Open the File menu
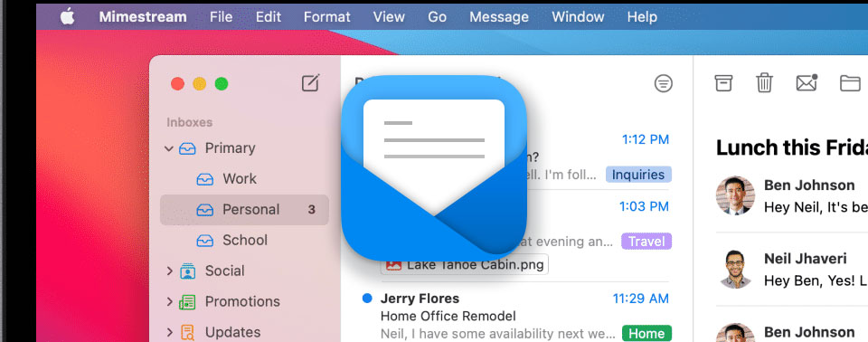868x342 pixels. (221, 17)
